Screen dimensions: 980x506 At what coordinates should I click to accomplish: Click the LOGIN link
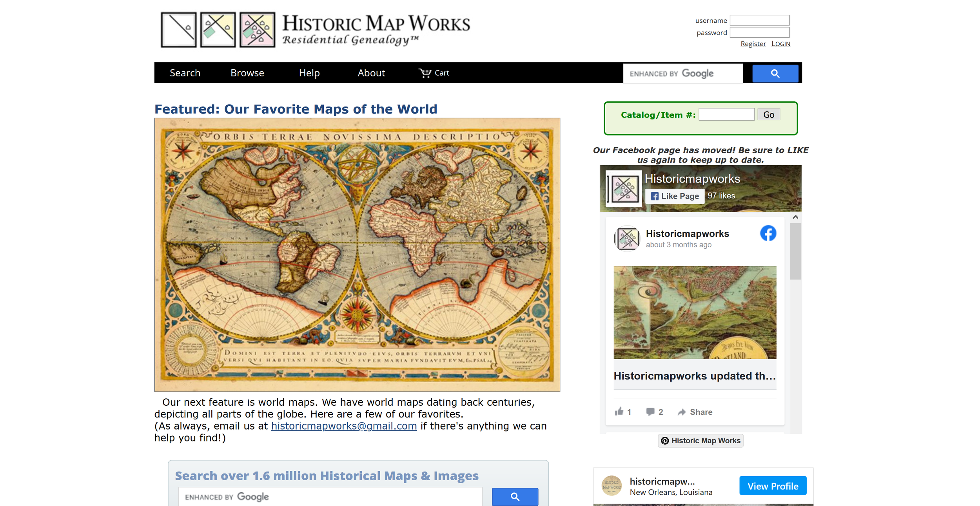coord(780,44)
